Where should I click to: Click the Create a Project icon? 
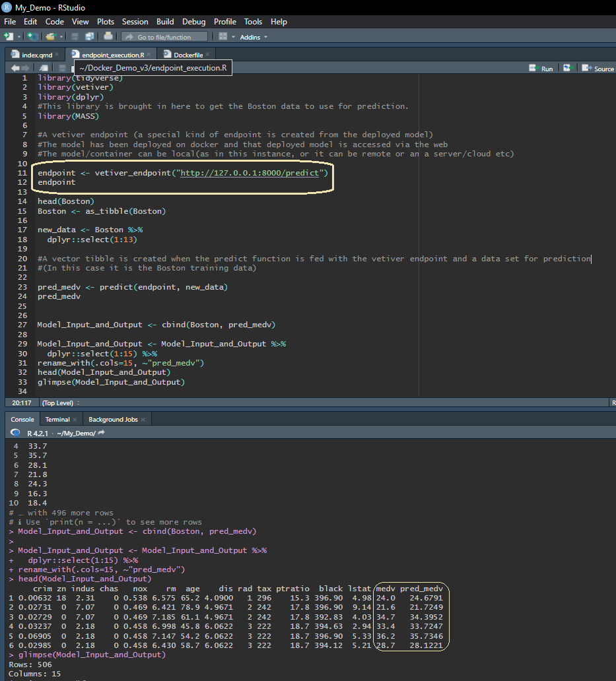(x=32, y=37)
